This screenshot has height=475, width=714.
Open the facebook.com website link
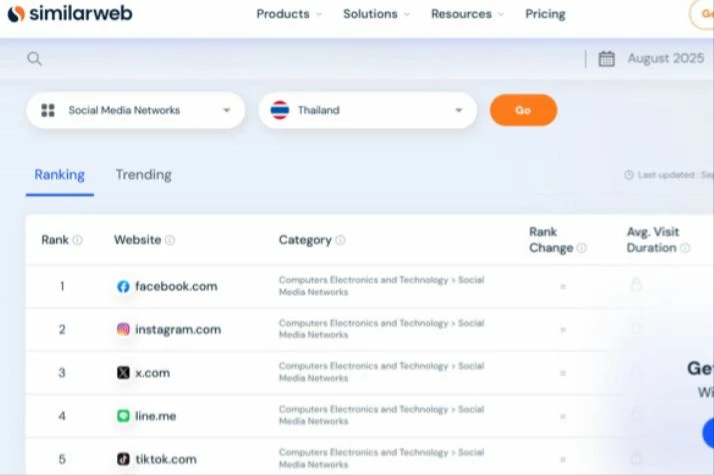176,286
